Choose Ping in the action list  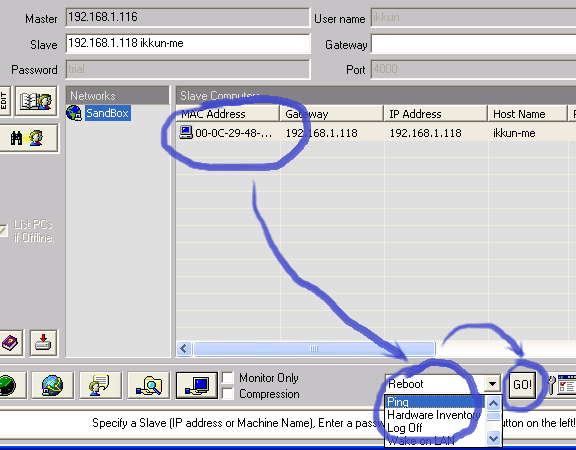pyautogui.click(x=435, y=402)
